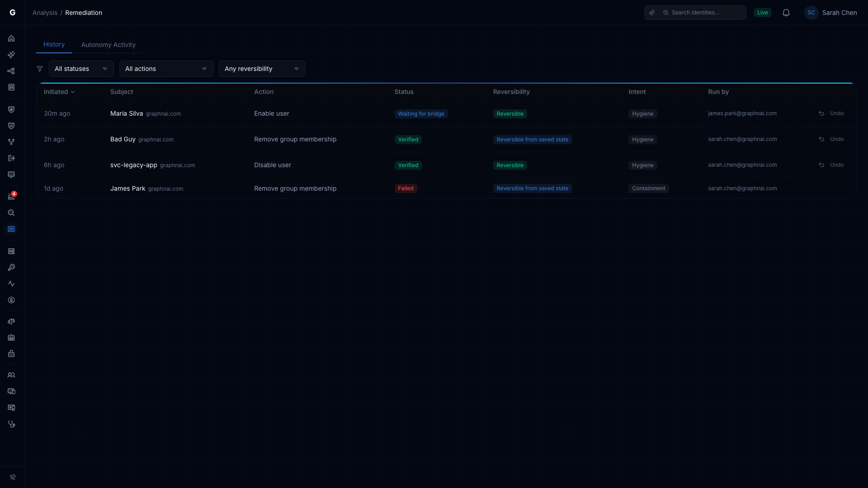This screenshot has height=488, width=868.
Task: Open the balance scales sidebar icon
Action: click(11, 321)
